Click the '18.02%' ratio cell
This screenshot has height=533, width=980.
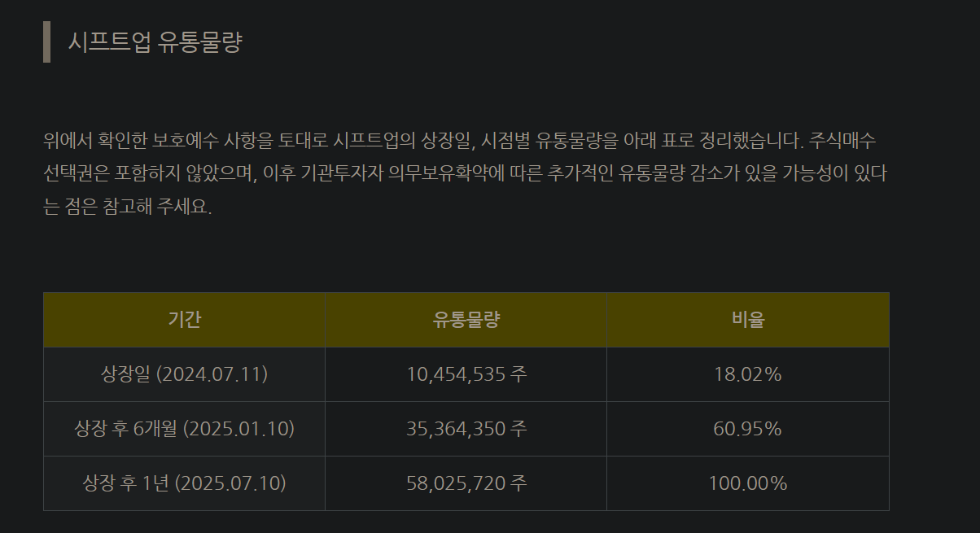(747, 374)
